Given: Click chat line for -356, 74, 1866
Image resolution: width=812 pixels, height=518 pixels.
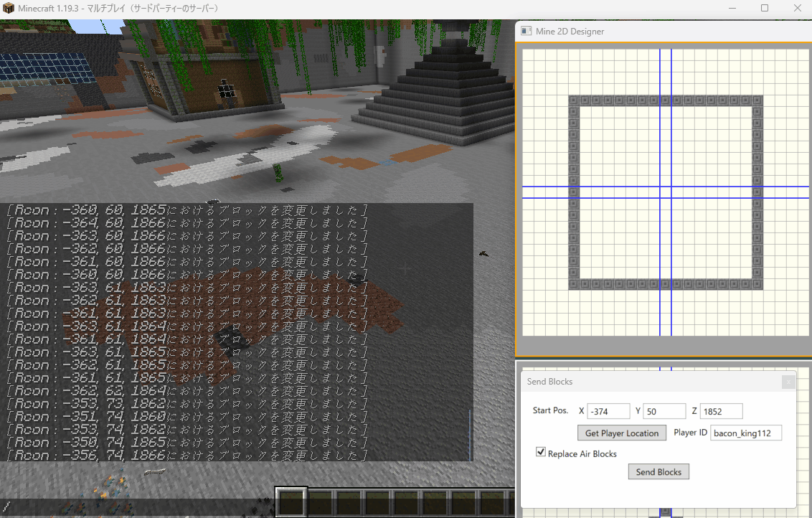Looking at the screenshot, I should [187, 456].
